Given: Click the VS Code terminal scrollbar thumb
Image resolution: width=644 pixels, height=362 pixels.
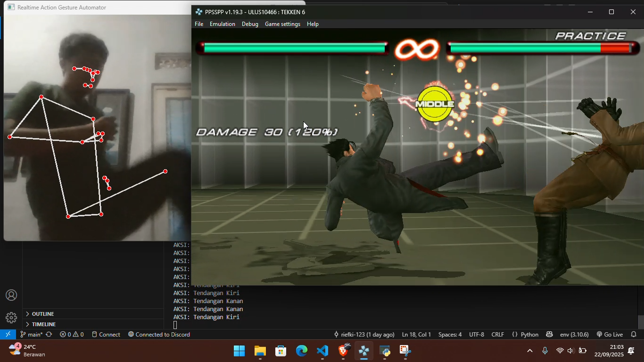Looking at the screenshot, I should pos(641,322).
